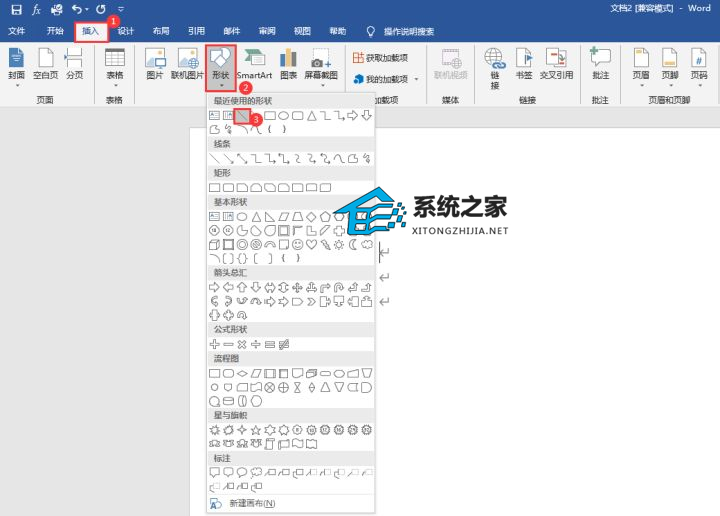Select the 5-point star shape
Image resolution: width=720 pixels, height=516 pixels.
256,429
